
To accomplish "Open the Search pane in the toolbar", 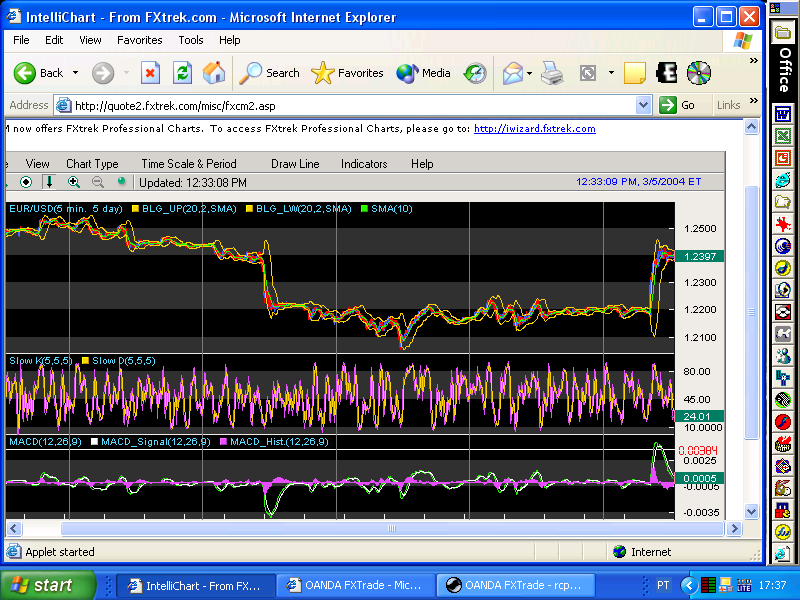I will [269, 73].
